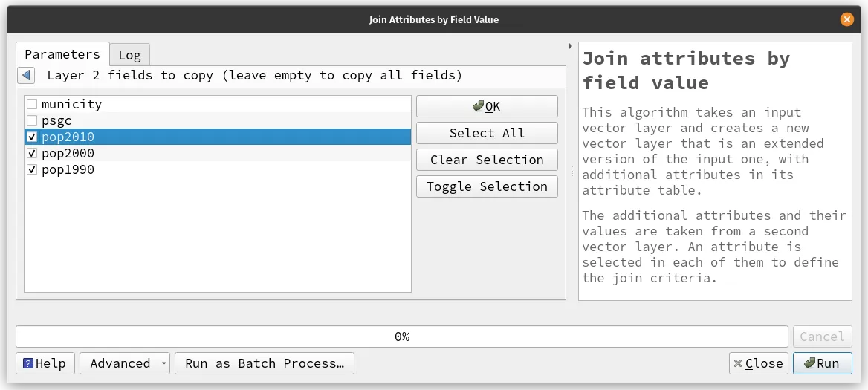The image size is (868, 390).
Task: Click Run as Batch Process button
Action: coord(264,363)
